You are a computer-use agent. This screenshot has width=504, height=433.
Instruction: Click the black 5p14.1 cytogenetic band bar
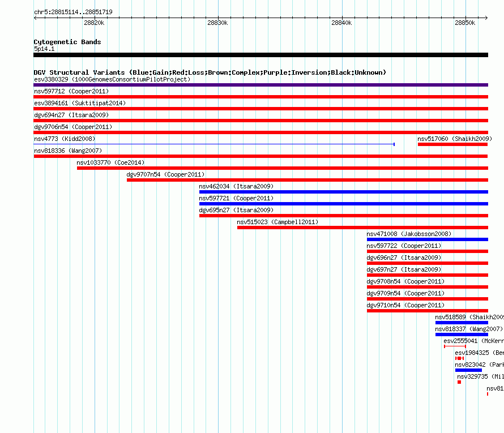tap(260, 55)
